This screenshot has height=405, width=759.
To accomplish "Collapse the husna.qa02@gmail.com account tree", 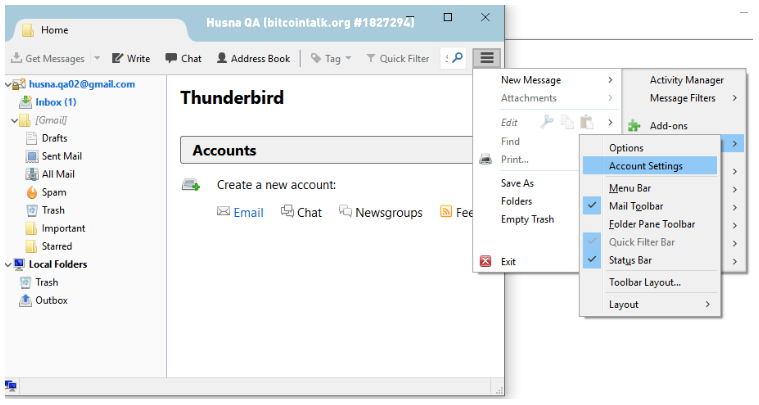I will (x=8, y=85).
